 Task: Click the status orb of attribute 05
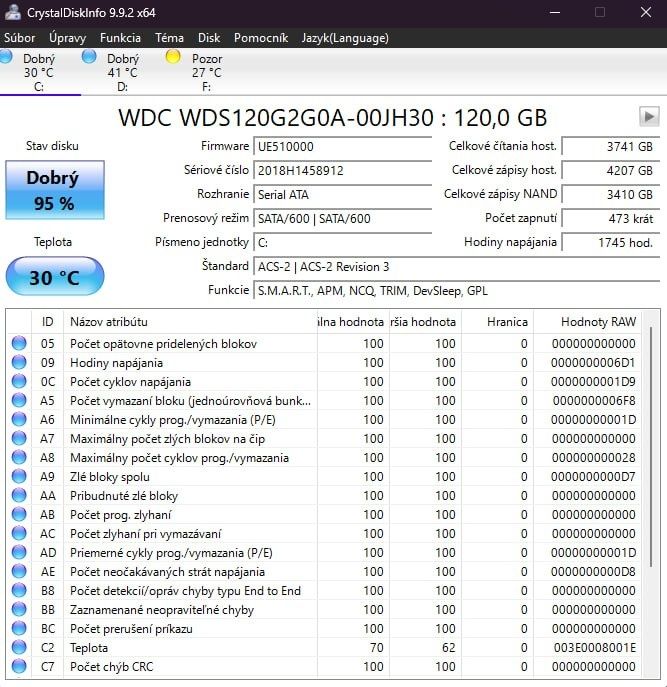point(19,343)
